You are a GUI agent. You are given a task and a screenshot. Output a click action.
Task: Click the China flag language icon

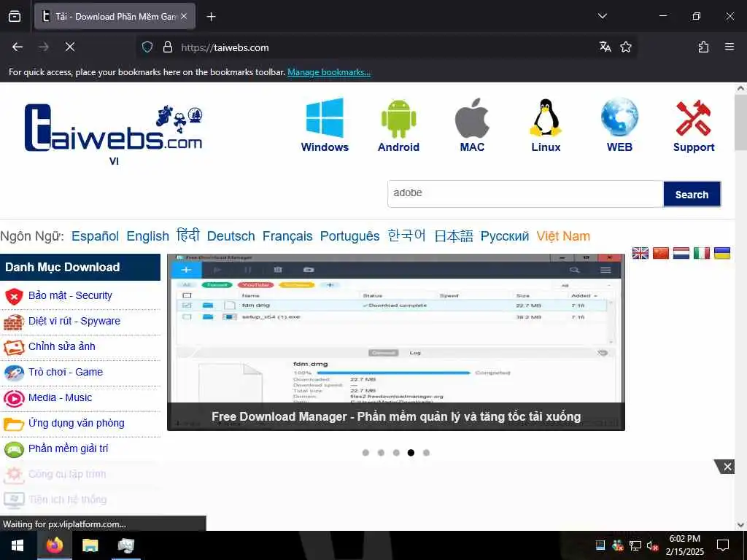tap(661, 253)
